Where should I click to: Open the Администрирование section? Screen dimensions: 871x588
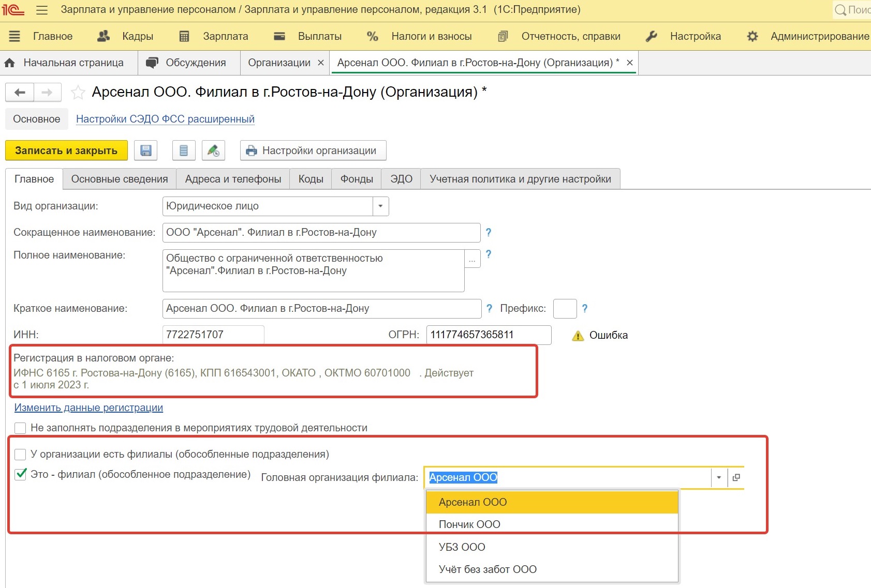(808, 36)
